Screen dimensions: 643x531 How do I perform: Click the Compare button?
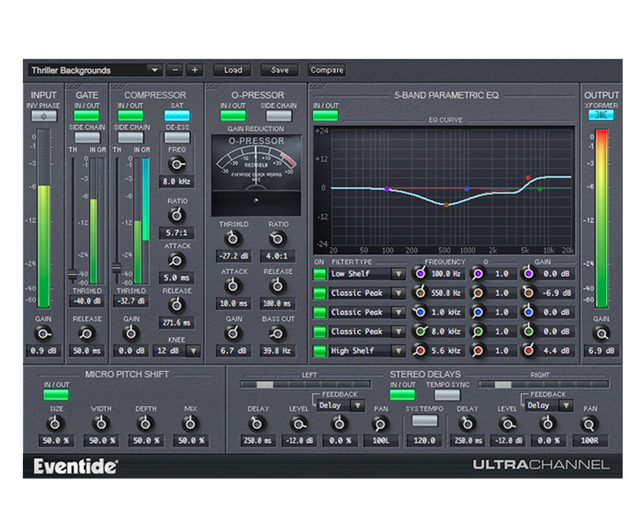(326, 71)
